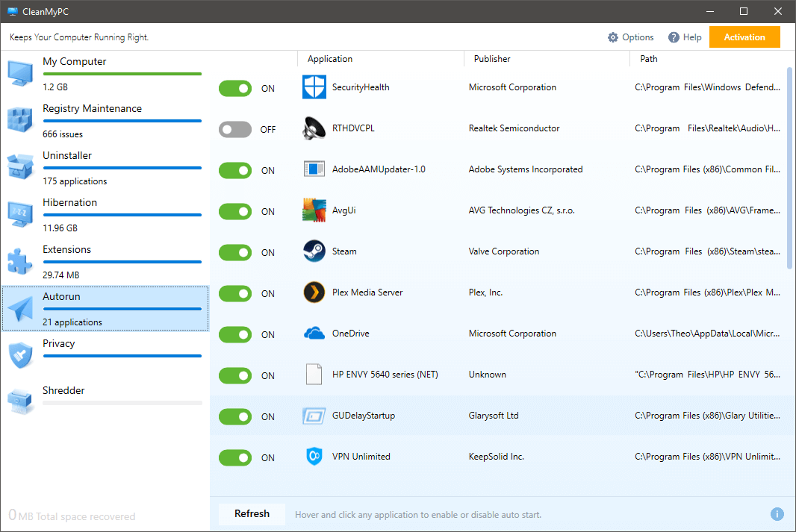The image size is (796, 532).
Task: Enable RTHDVCPL autorun toggle
Action: [235, 129]
